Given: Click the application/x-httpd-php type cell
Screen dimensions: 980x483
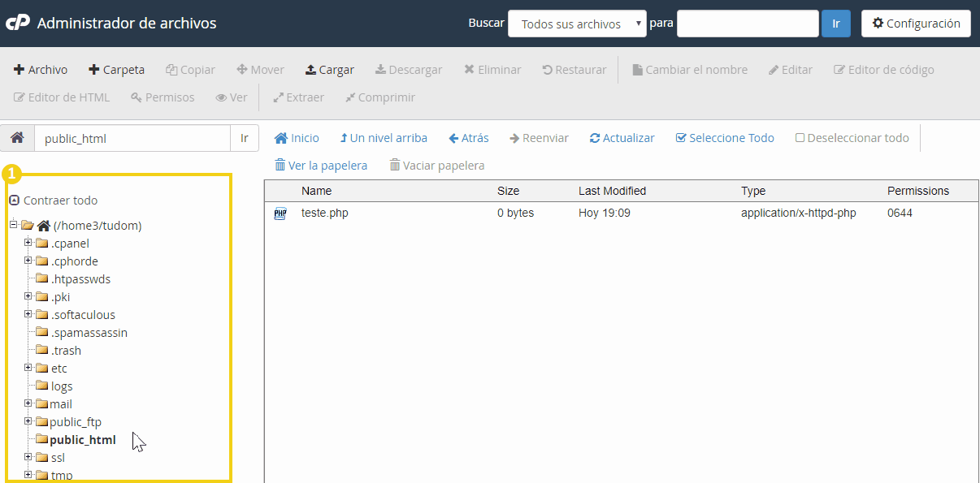Looking at the screenshot, I should click(798, 213).
